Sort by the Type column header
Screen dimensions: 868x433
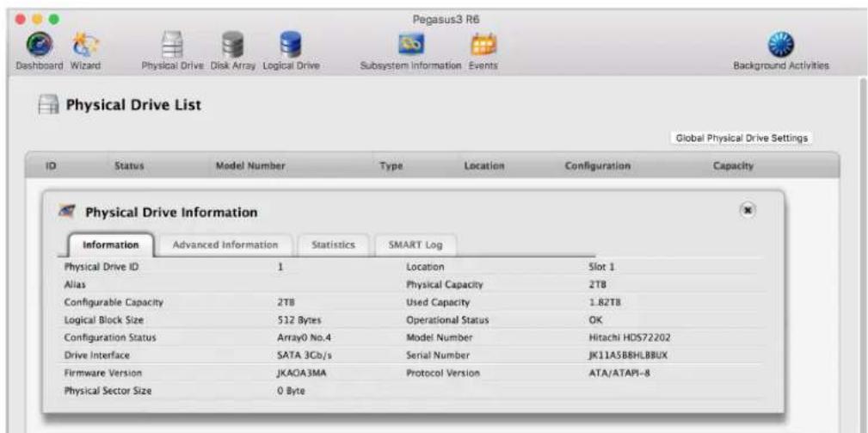[x=391, y=166]
